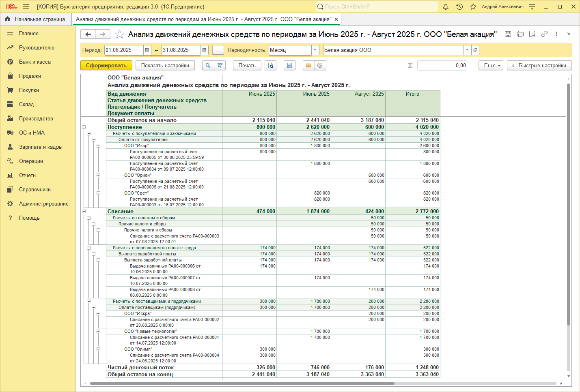The image size is (580, 392).
Task: Expand the organization dropdown Белая акация ООО
Action: point(467,50)
